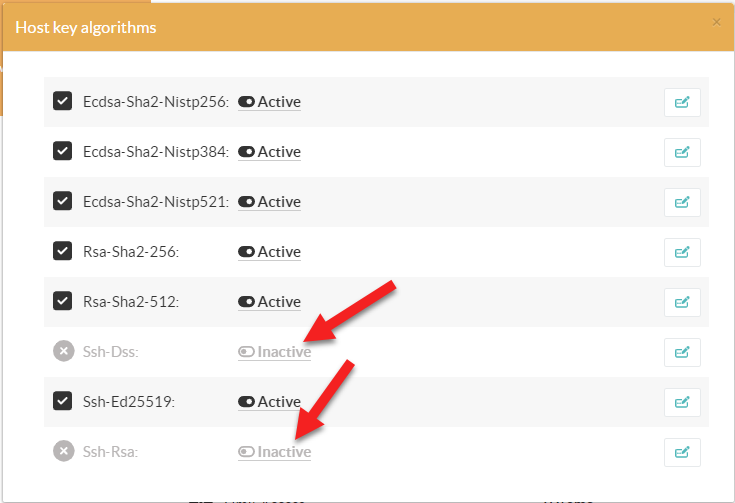Uncheck the Rsa-Sha2-512 checkbox
Viewport: 735px width, 503px height.
(62, 301)
